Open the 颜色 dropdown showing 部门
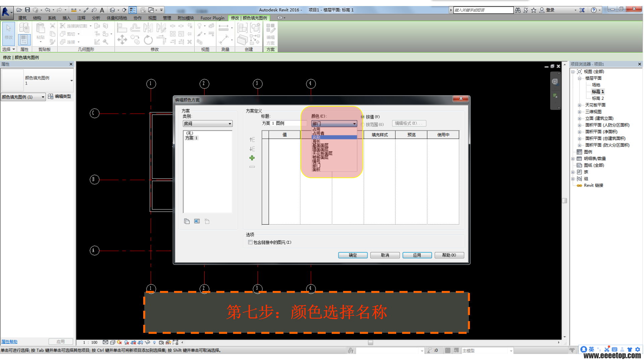This screenshot has height=362, width=644. tap(334, 124)
